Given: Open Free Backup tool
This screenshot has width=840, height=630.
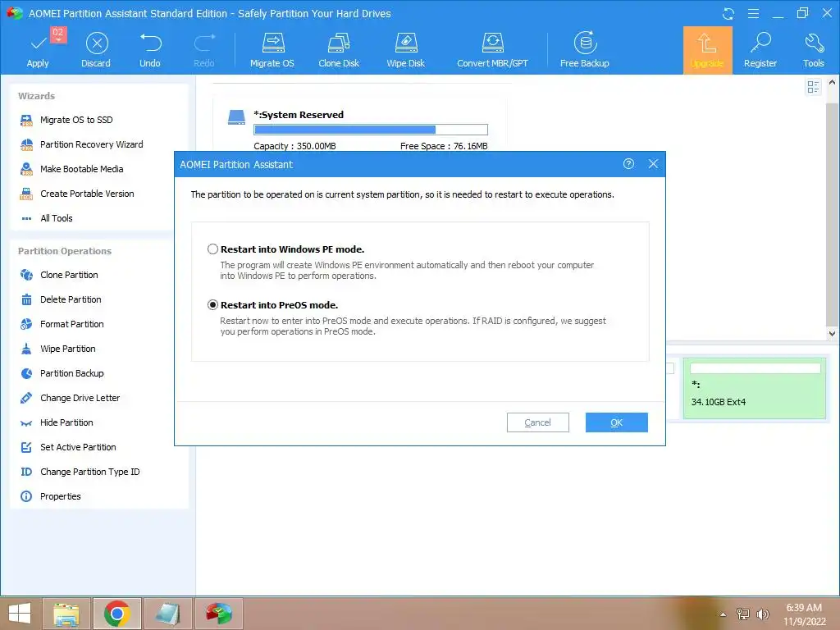Looking at the screenshot, I should (584, 50).
